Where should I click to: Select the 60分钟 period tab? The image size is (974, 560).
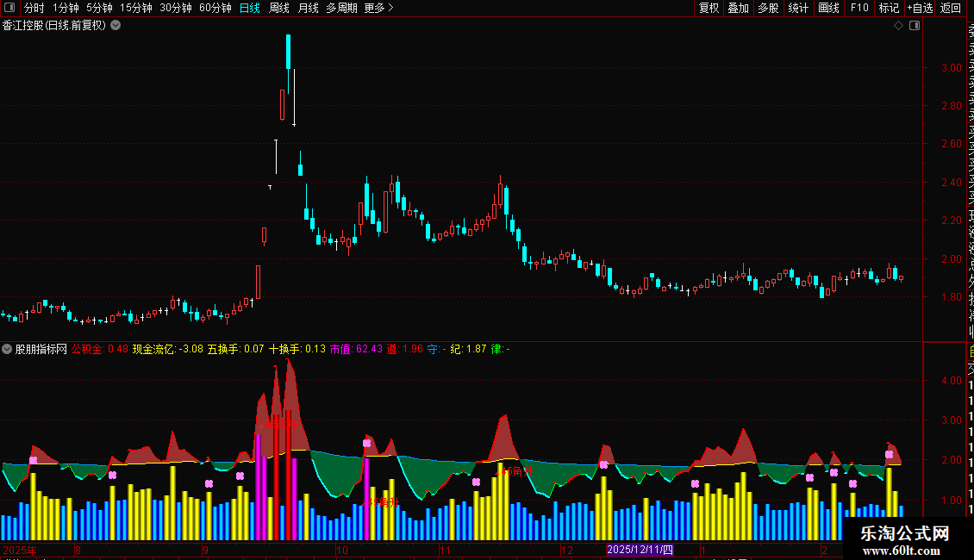point(215,8)
